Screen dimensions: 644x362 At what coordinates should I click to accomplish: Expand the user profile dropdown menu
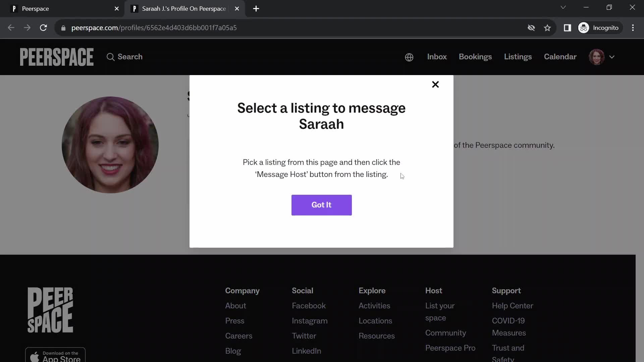pos(612,57)
